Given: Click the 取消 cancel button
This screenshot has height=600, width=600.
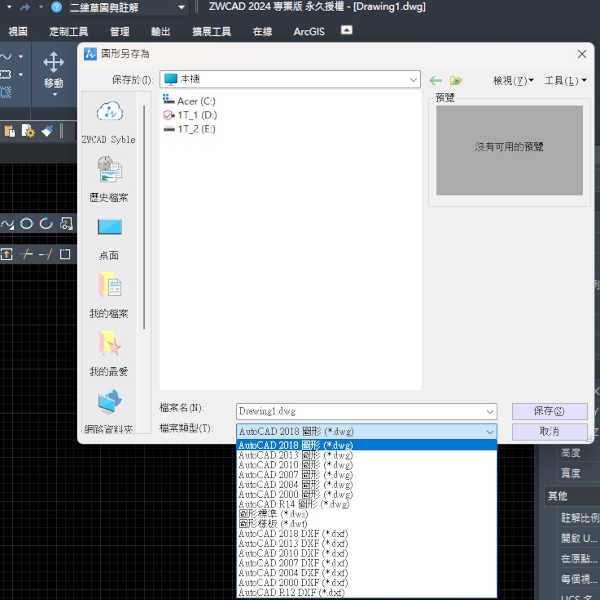Looking at the screenshot, I should [x=549, y=432].
